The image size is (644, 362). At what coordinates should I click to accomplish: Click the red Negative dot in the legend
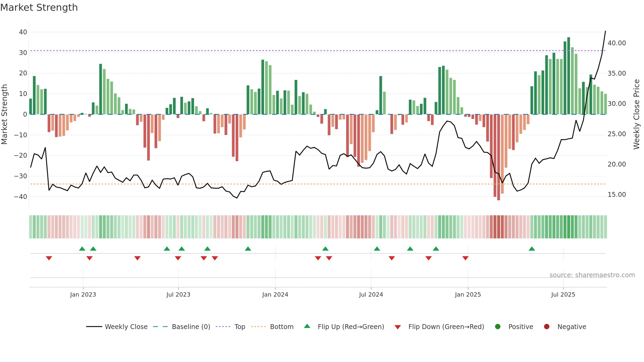tap(547, 327)
